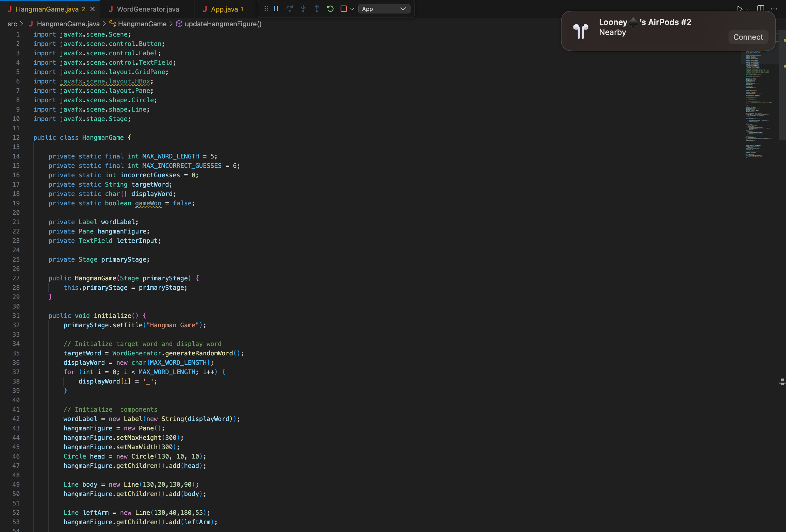
Task: Connect to the nearby AirPods
Action: [x=748, y=37]
